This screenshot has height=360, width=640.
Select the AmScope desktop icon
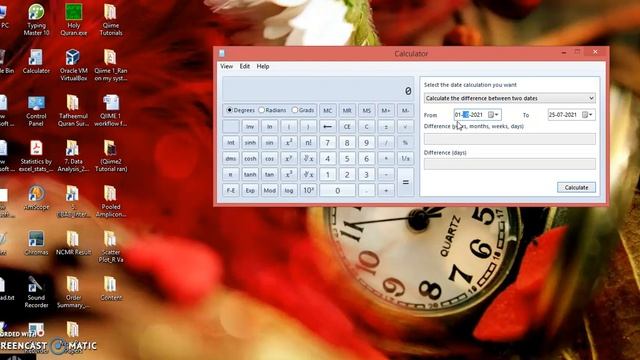pyautogui.click(x=36, y=198)
